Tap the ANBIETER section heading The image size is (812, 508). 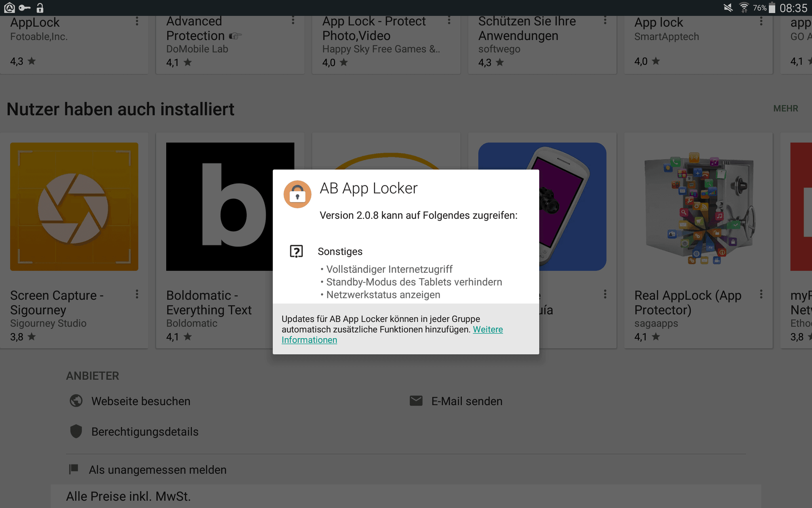tap(93, 376)
